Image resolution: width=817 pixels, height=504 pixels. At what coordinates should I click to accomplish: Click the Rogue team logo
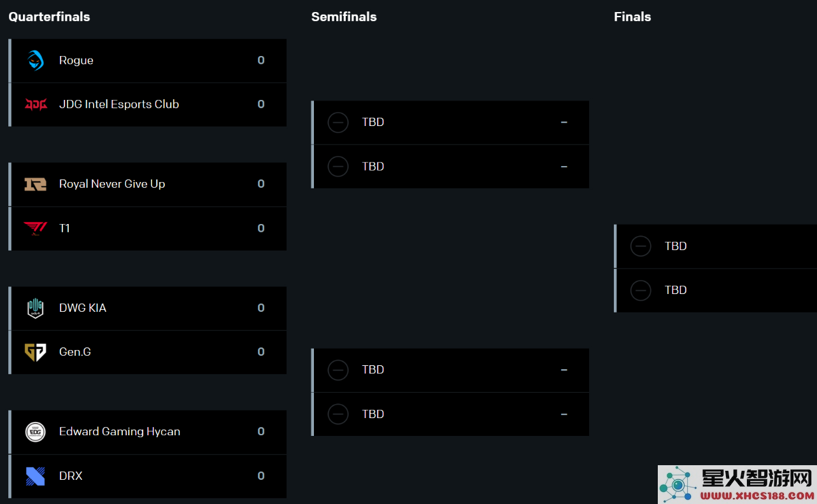[36, 60]
